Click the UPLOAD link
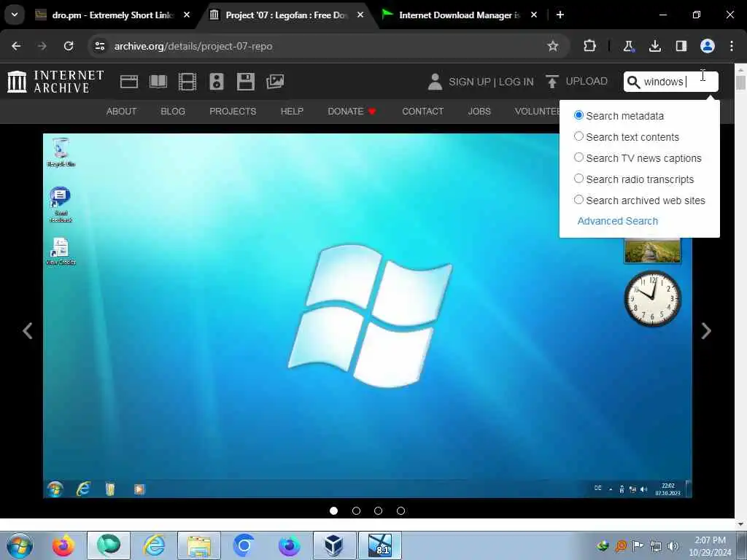 (587, 82)
